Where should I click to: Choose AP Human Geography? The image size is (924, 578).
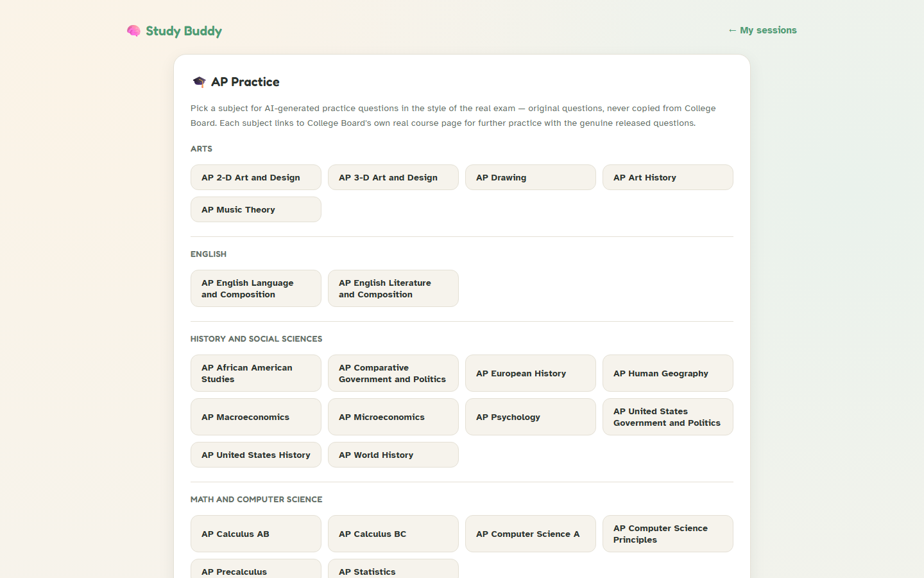click(x=668, y=373)
